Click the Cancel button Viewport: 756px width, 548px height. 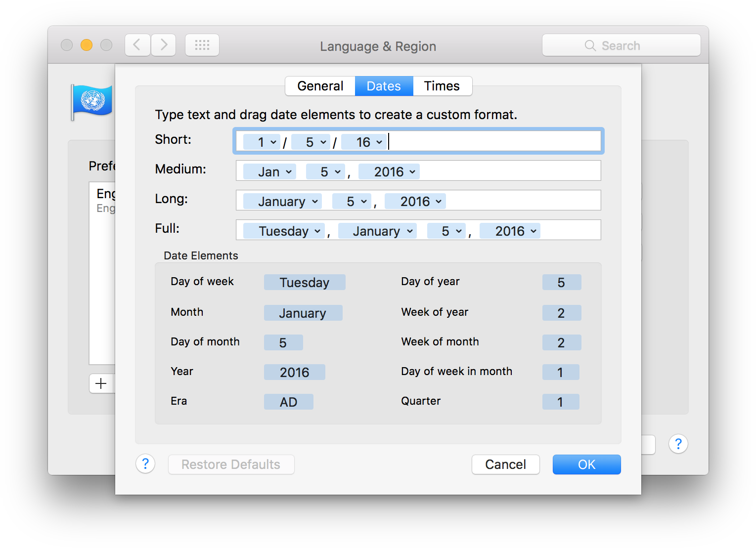point(505,464)
